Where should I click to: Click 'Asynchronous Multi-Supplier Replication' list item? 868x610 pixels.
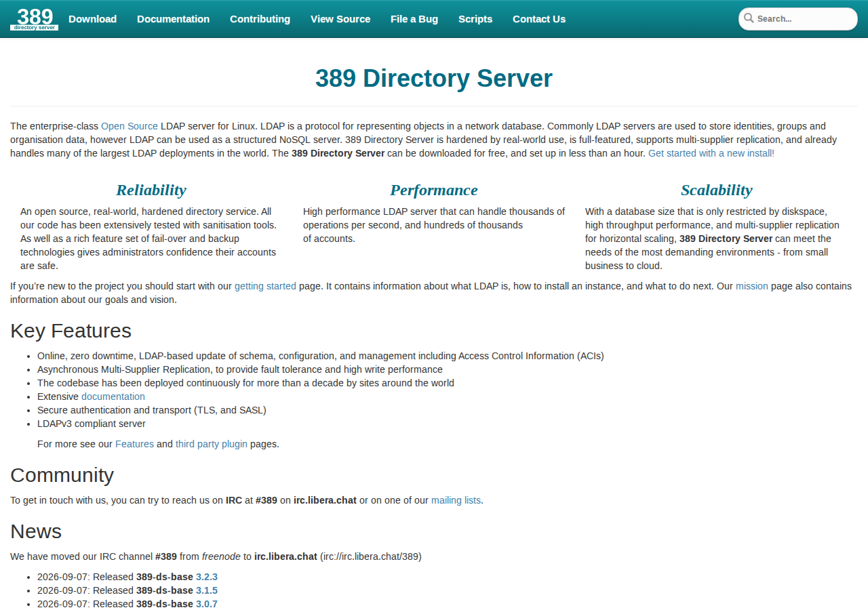coord(240,369)
